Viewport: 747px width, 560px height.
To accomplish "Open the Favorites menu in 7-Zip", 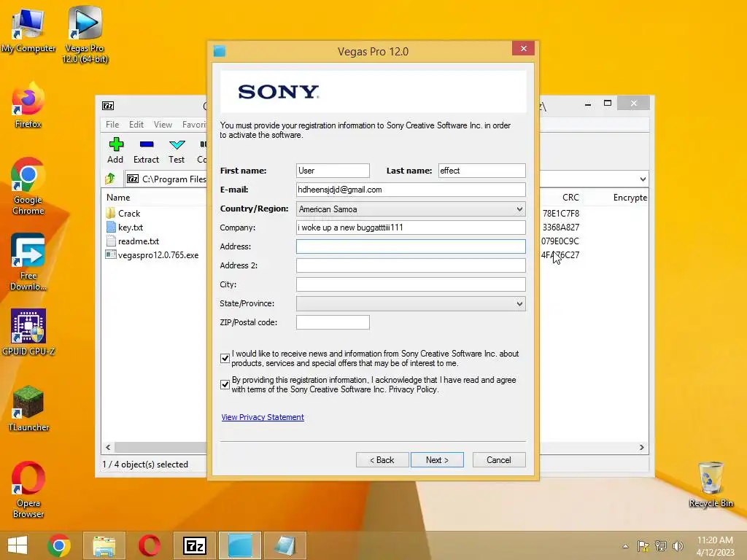I will pyautogui.click(x=194, y=124).
